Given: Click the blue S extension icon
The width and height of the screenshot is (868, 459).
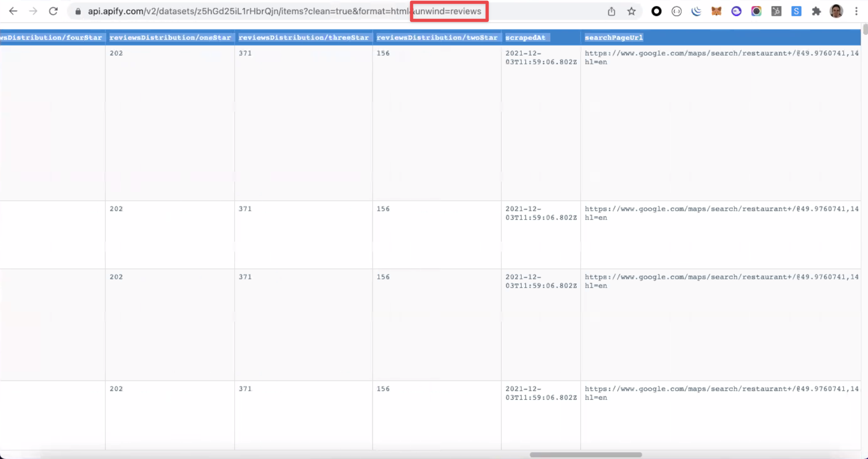Looking at the screenshot, I should [x=796, y=11].
